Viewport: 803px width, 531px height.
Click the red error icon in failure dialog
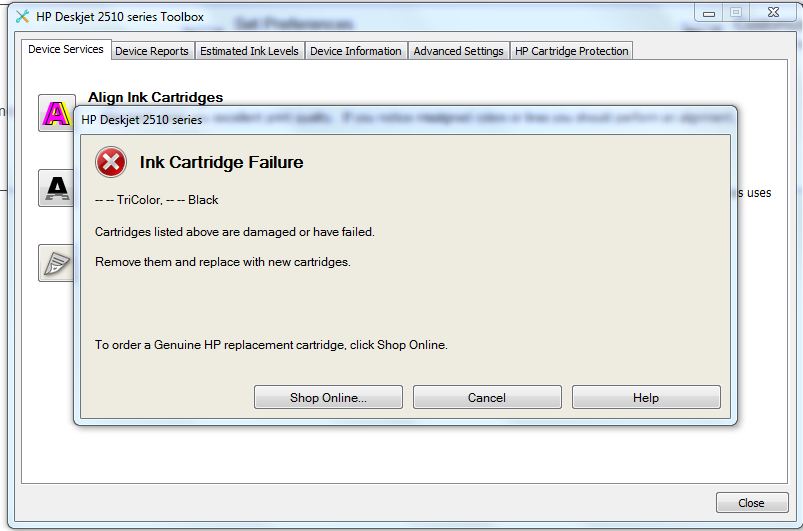tap(111, 162)
